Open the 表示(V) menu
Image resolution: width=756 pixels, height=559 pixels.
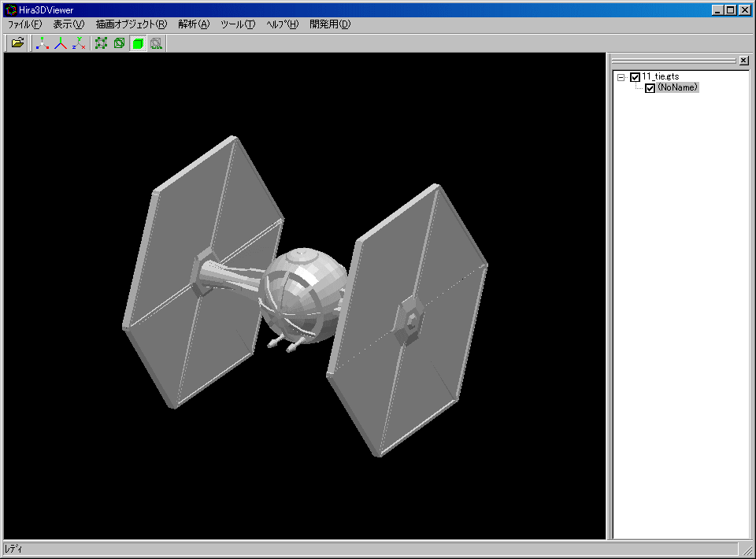(69, 24)
